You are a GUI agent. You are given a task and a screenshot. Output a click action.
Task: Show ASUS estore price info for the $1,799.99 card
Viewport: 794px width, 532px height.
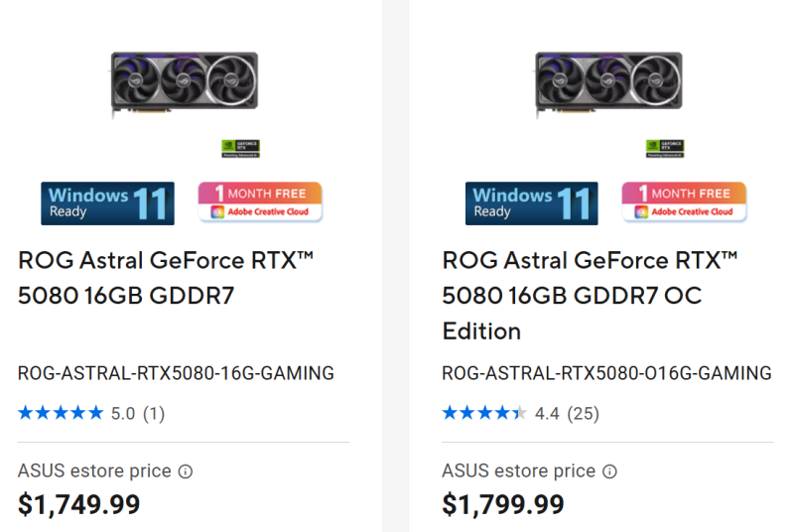click(609, 471)
